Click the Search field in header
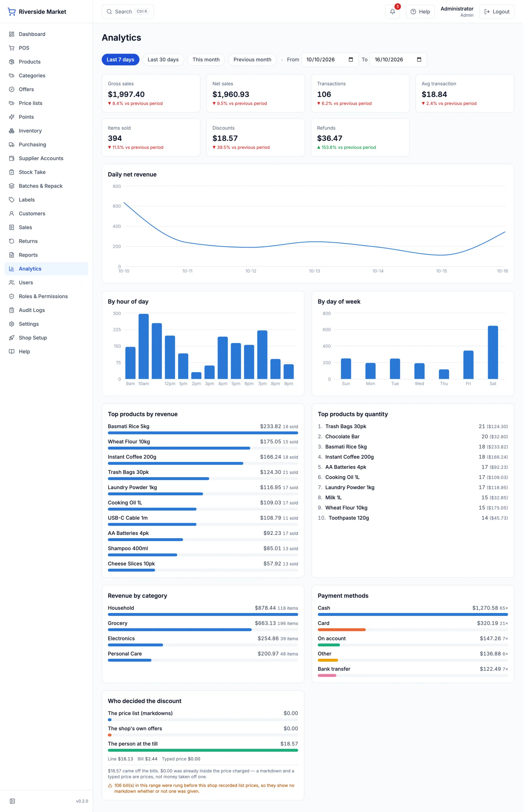Screen dimensions: 523x812 click(128, 11)
